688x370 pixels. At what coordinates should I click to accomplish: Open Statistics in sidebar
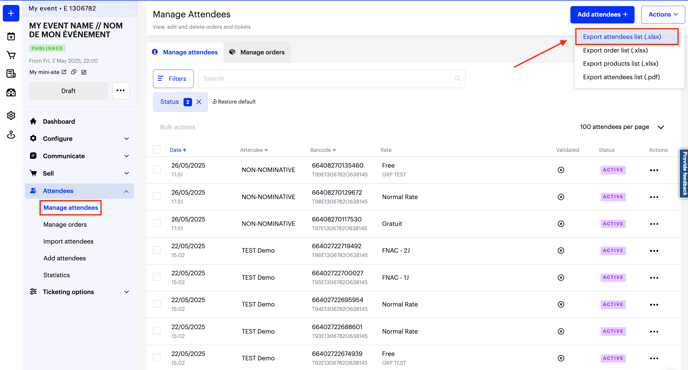(x=57, y=275)
